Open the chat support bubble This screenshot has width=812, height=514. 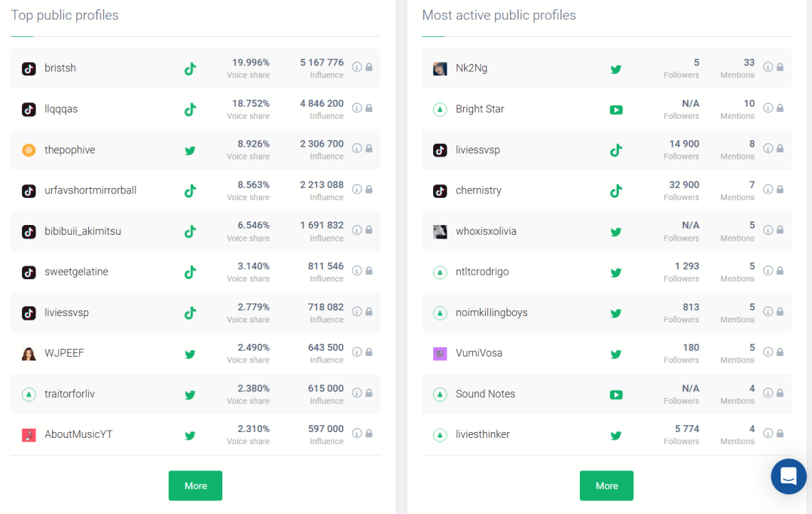[x=788, y=476]
